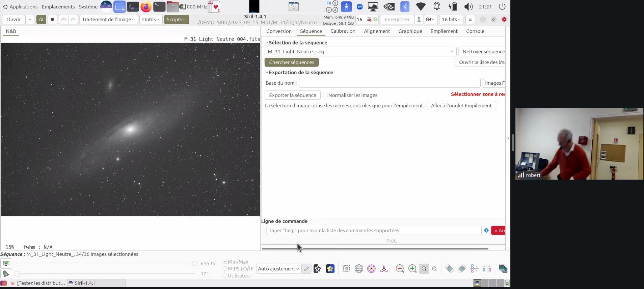Open the hamburger menu icon

click(x=470, y=20)
